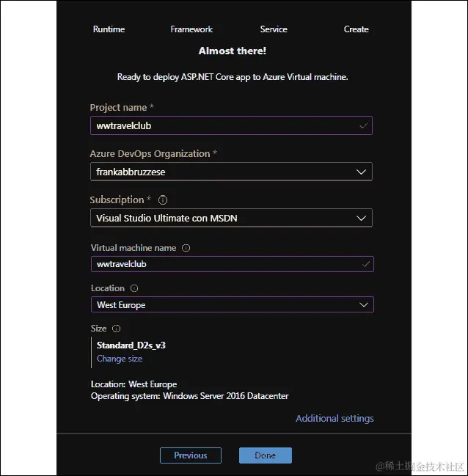468x476 pixels.
Task: Expand the Azure DevOps Organization dropdown
Action: 231,172
